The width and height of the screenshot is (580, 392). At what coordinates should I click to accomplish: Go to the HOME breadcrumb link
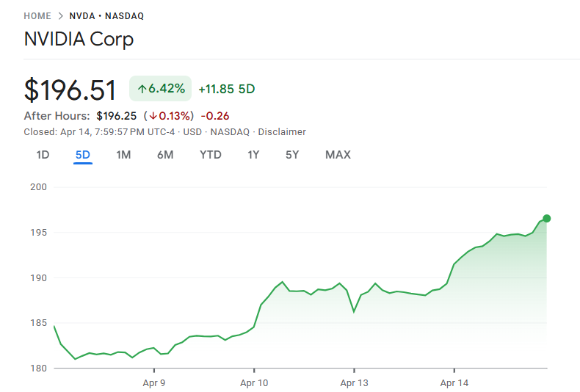[x=37, y=16]
